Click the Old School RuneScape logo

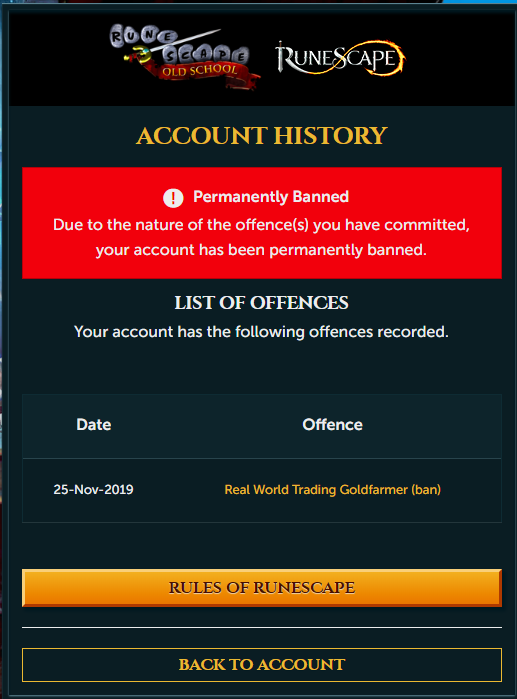click(x=184, y=57)
